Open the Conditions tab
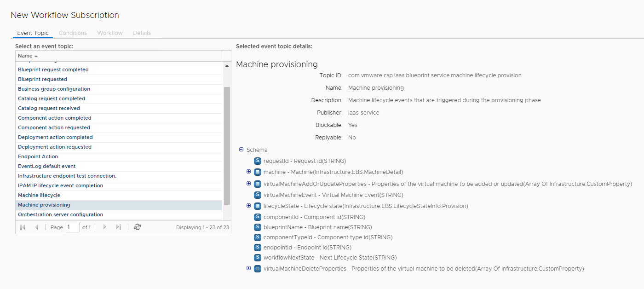The width and height of the screenshot is (644, 289). (73, 33)
